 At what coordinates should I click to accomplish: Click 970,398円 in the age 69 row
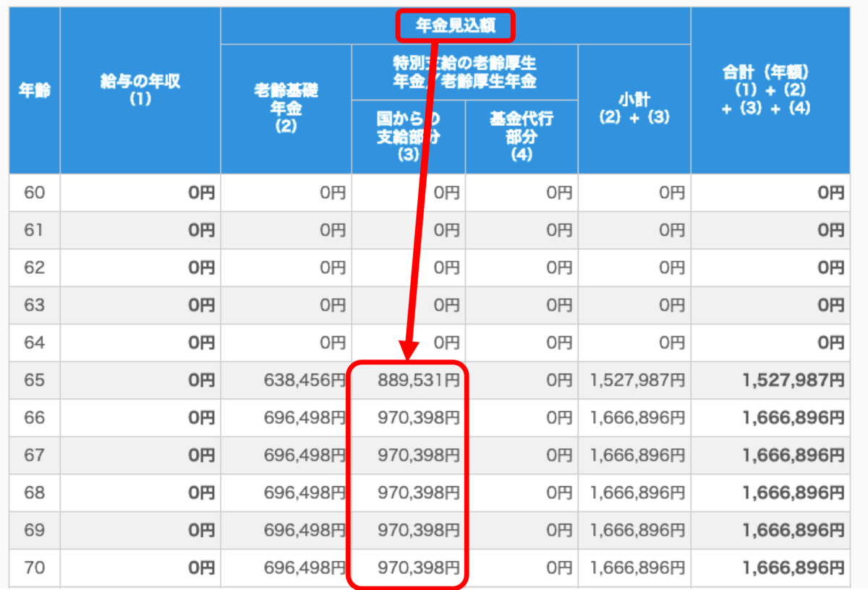[418, 531]
